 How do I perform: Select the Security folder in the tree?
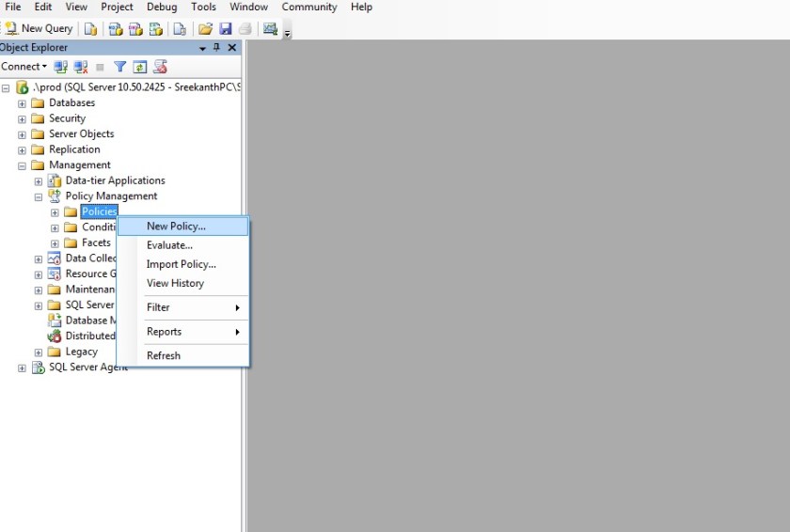67,118
